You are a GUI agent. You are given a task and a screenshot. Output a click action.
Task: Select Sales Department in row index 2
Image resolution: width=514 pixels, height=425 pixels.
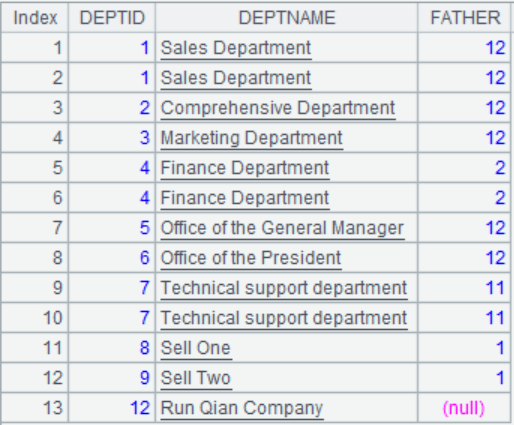[236, 78]
